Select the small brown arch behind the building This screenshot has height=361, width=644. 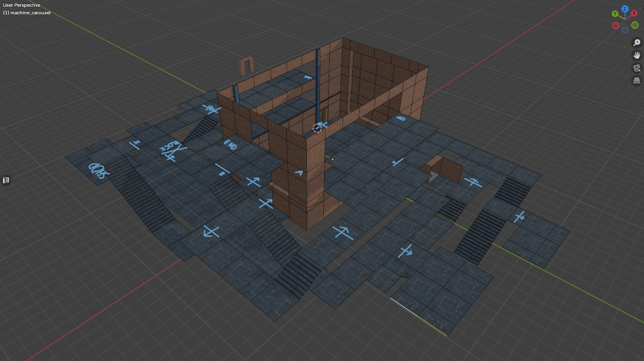point(246,66)
